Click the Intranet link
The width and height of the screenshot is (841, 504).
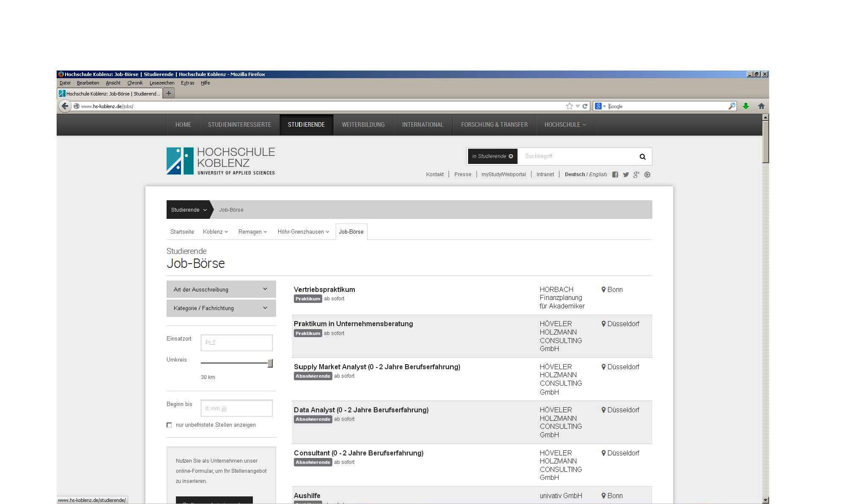545,174
